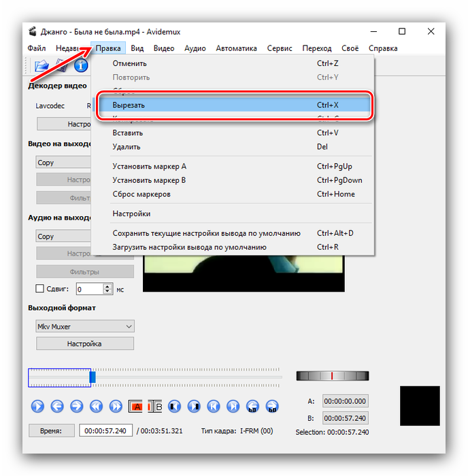The height and width of the screenshot is (476, 468).
Task: Choose Отменить from the edit menu
Action: (x=234, y=63)
